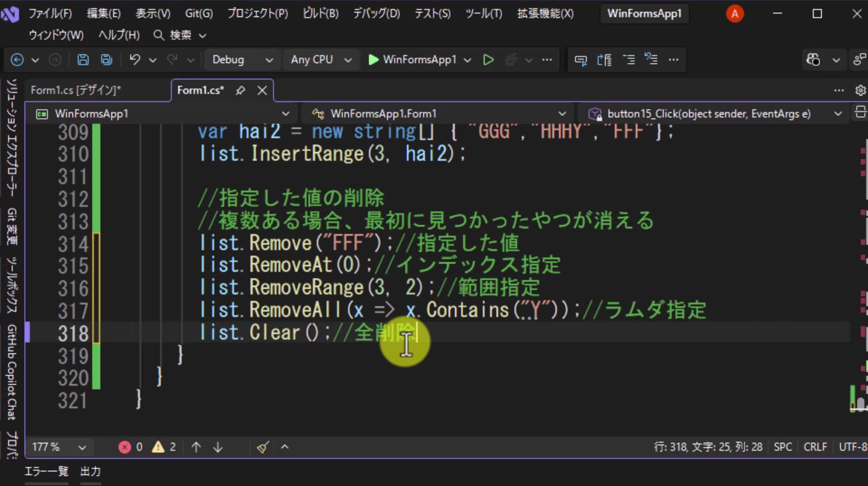Click the yellow warning count indicator
This screenshot has width=868, height=486.
coord(164,447)
